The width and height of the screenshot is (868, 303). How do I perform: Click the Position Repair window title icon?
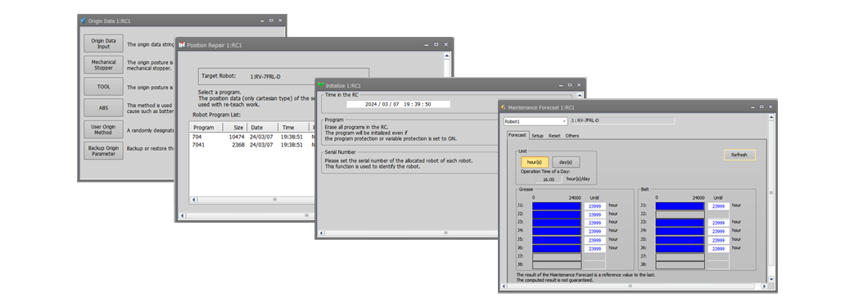click(x=182, y=44)
